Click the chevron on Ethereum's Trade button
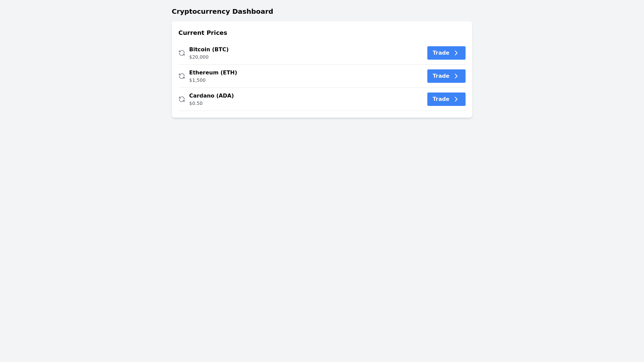 pyautogui.click(x=456, y=76)
